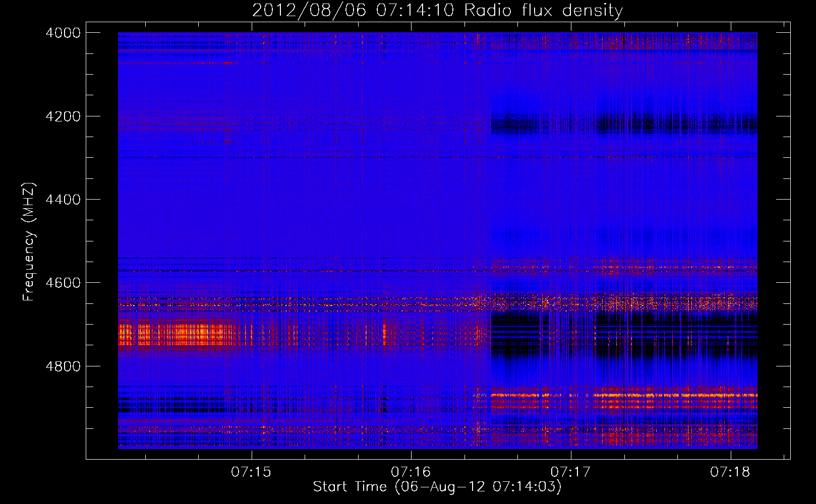Click the 4800 frequency axis label

[x=63, y=366]
